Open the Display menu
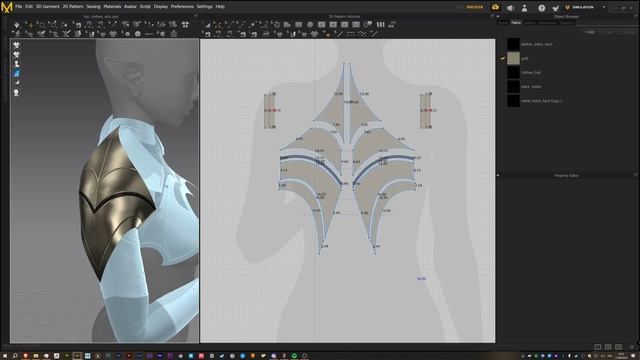This screenshot has width=640, height=360. coord(161,7)
